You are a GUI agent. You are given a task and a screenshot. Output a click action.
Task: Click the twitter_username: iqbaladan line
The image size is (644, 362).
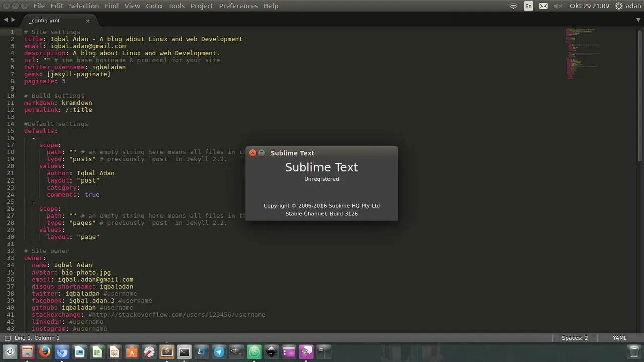(75, 67)
